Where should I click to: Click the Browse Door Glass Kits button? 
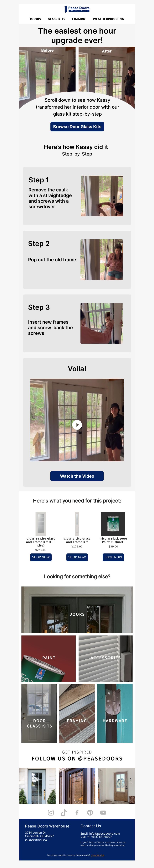[77, 127]
